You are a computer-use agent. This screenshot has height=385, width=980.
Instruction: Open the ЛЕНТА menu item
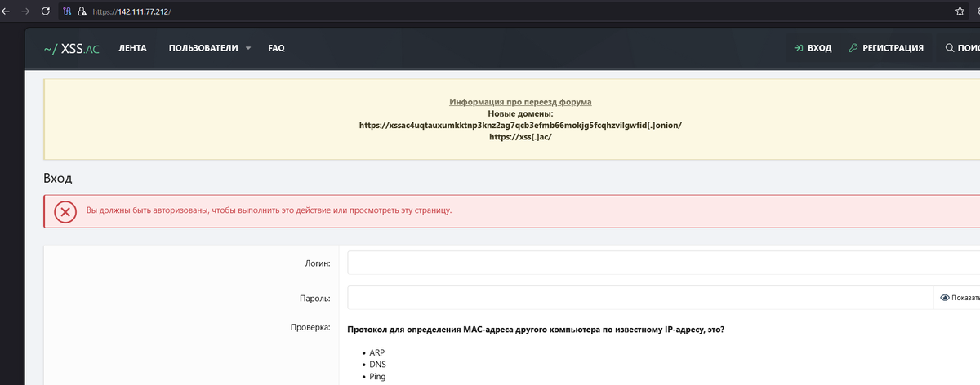point(132,48)
